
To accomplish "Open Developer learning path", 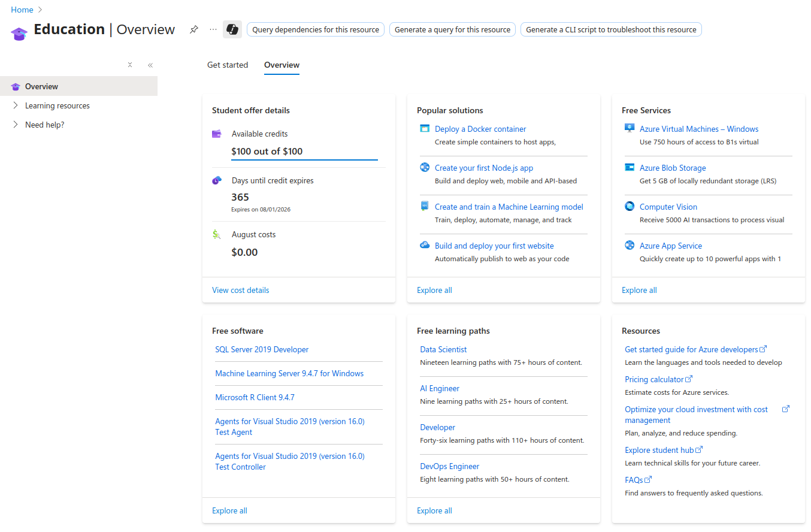I will click(437, 427).
